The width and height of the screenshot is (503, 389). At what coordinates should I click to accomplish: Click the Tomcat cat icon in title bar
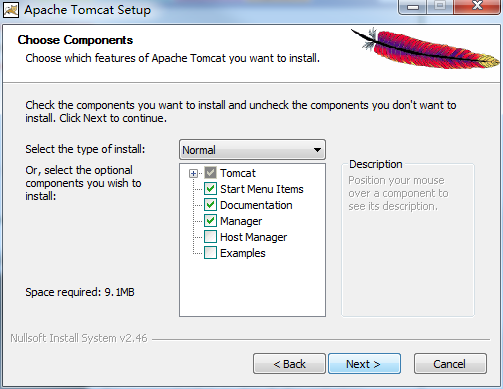[11, 10]
